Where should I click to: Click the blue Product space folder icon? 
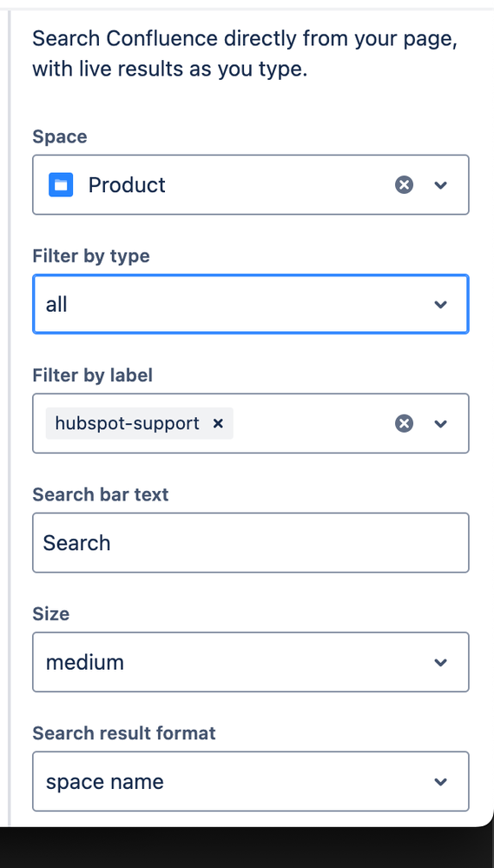click(61, 185)
